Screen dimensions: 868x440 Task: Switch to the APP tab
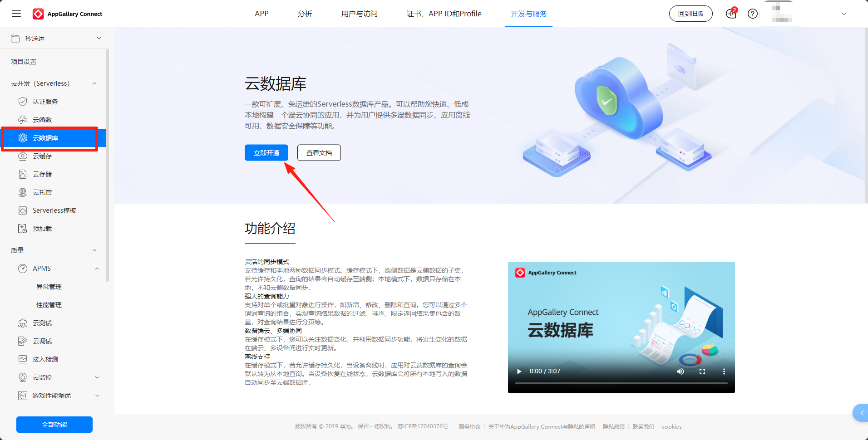tap(261, 14)
